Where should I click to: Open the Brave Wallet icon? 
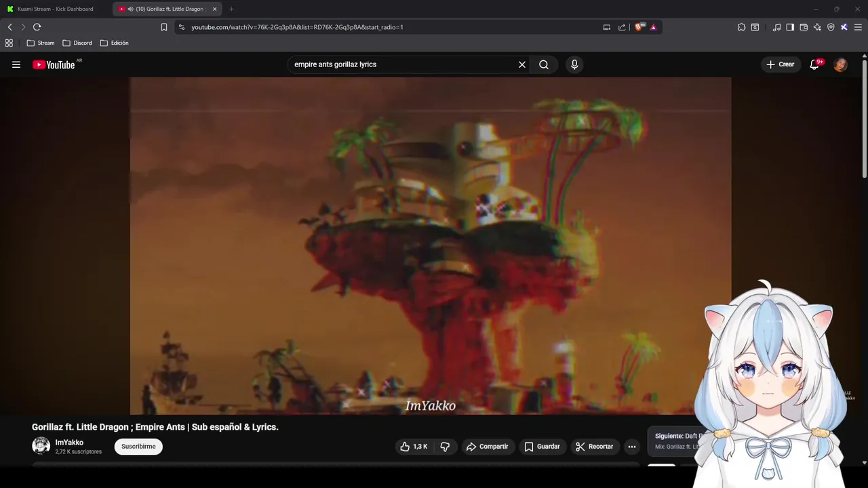804,27
